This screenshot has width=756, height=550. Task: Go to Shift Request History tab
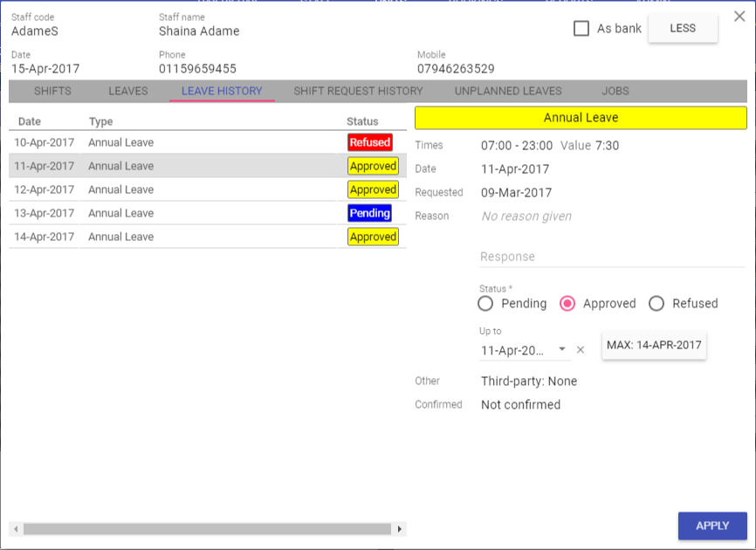coord(358,91)
